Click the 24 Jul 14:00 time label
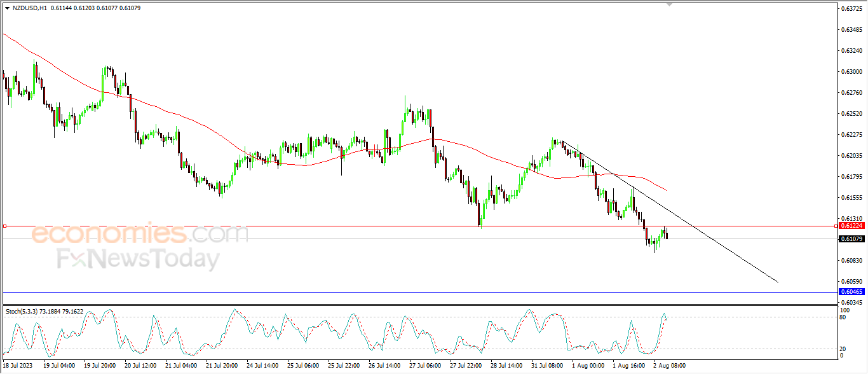868x374 pixels. pos(262,366)
